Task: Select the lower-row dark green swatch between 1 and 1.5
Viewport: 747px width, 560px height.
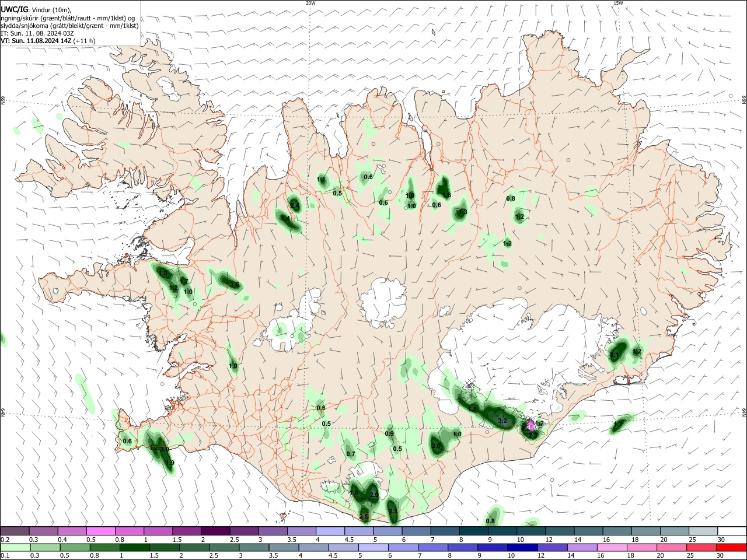Action: click(x=134, y=547)
